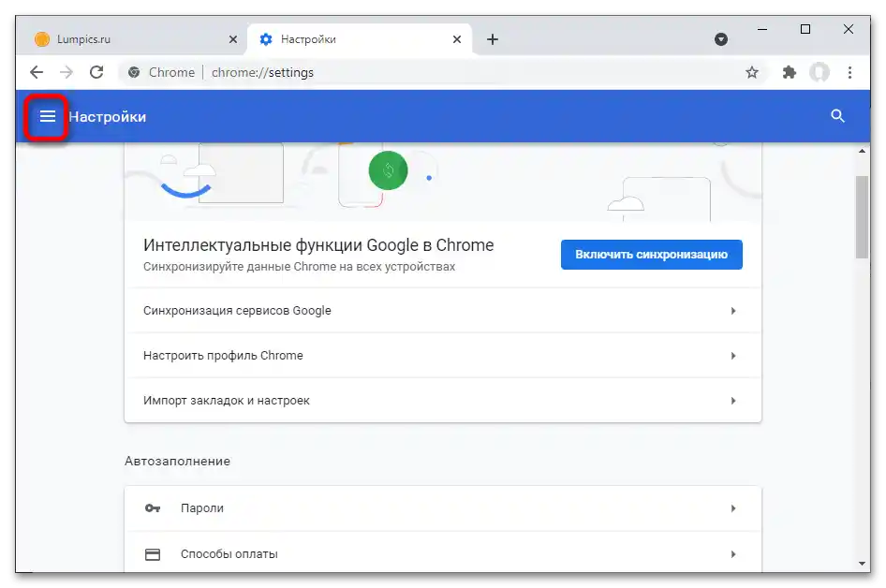
Task: Click the key icon beside Пароли
Action: coord(153,508)
